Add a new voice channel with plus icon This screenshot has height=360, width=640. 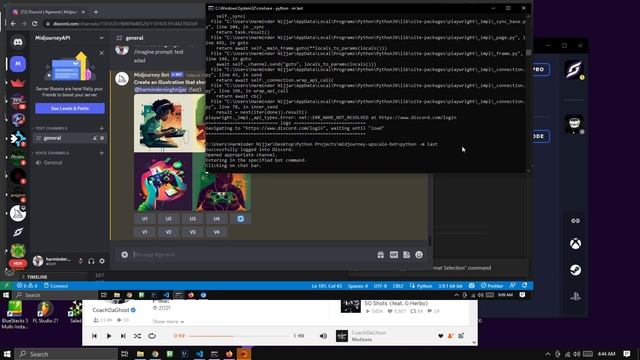pos(102,153)
